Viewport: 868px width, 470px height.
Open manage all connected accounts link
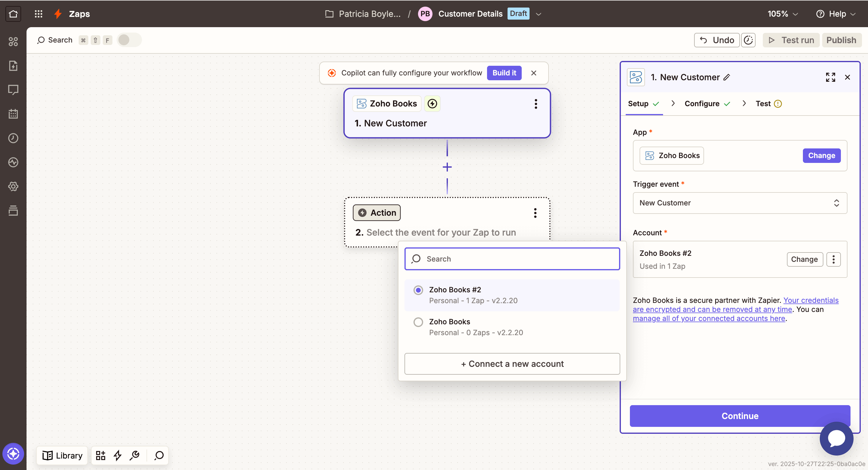pyautogui.click(x=709, y=318)
